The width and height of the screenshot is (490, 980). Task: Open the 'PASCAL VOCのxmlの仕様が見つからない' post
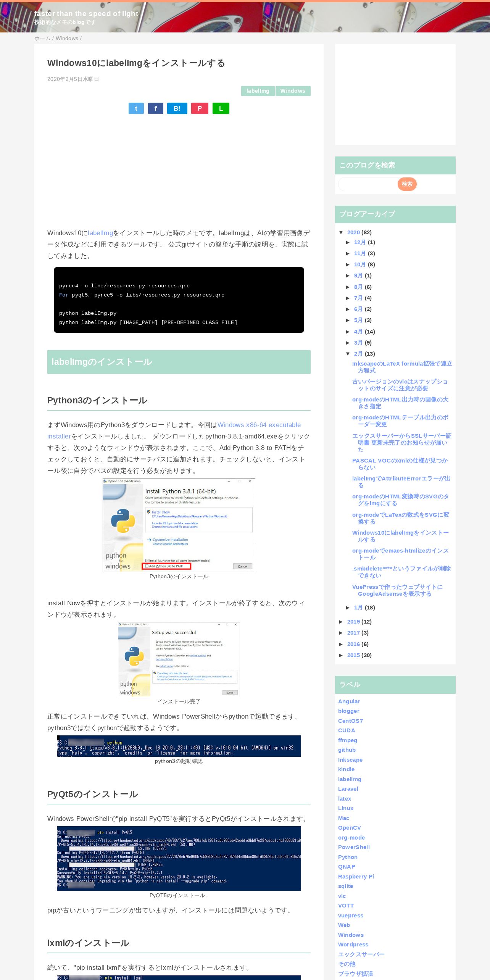[400, 464]
